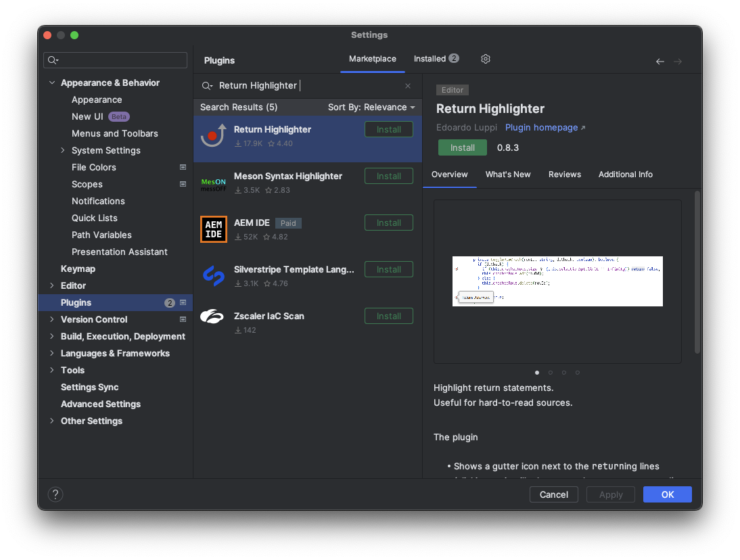Go forward with the right arrow

coord(678,62)
